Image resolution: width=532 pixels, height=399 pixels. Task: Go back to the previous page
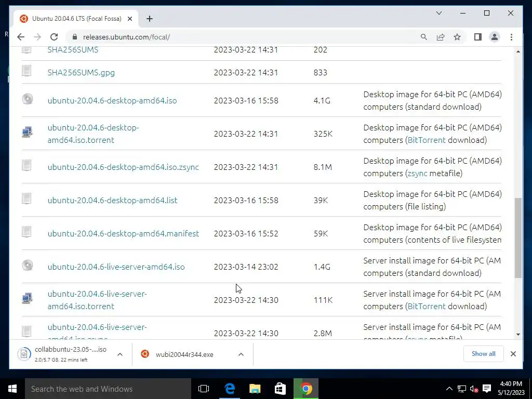click(21, 37)
